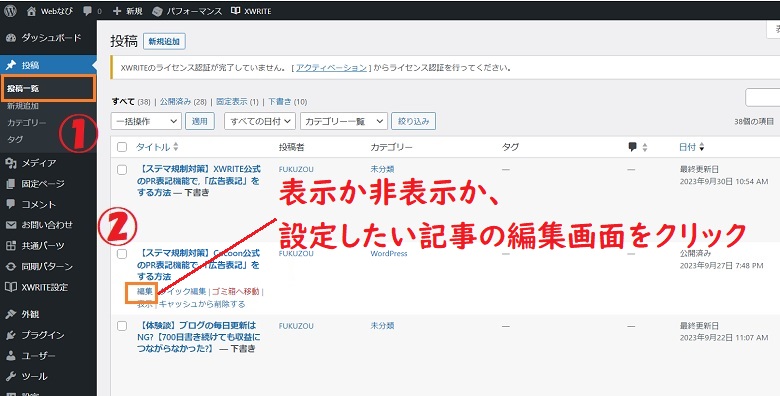Click ゴミ箱へ移動 under the Cocoon post
The width and height of the screenshot is (780, 396).
pyautogui.click(x=235, y=292)
